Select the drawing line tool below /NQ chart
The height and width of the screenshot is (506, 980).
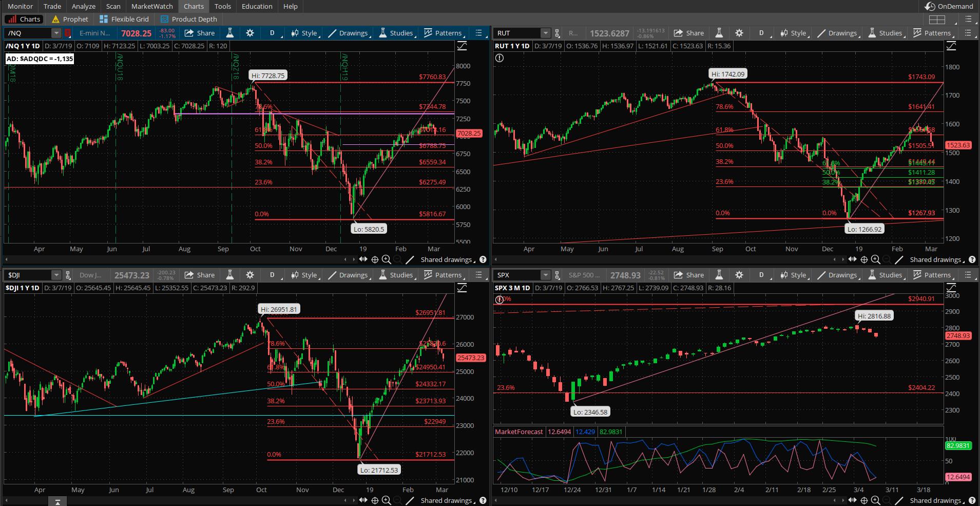(x=409, y=259)
